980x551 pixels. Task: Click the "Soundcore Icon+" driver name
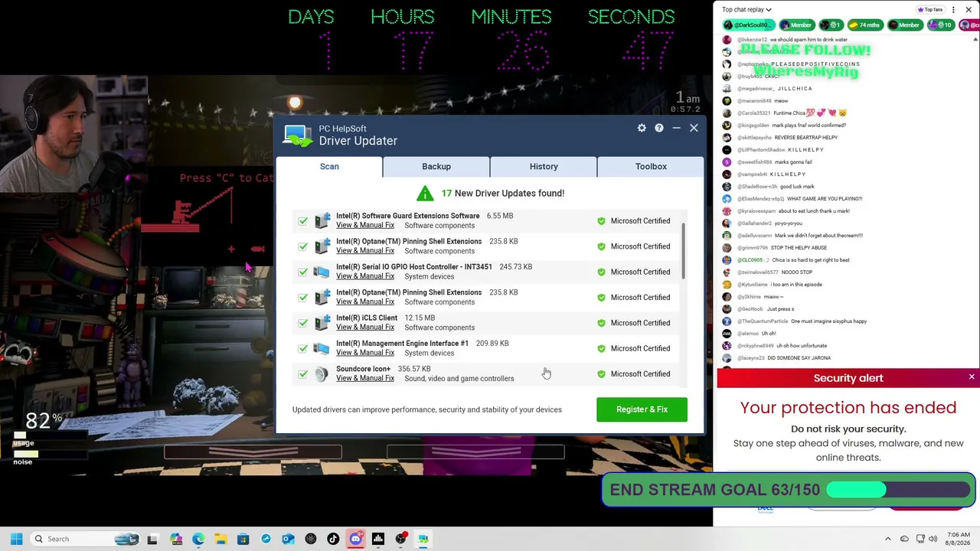pyautogui.click(x=364, y=369)
